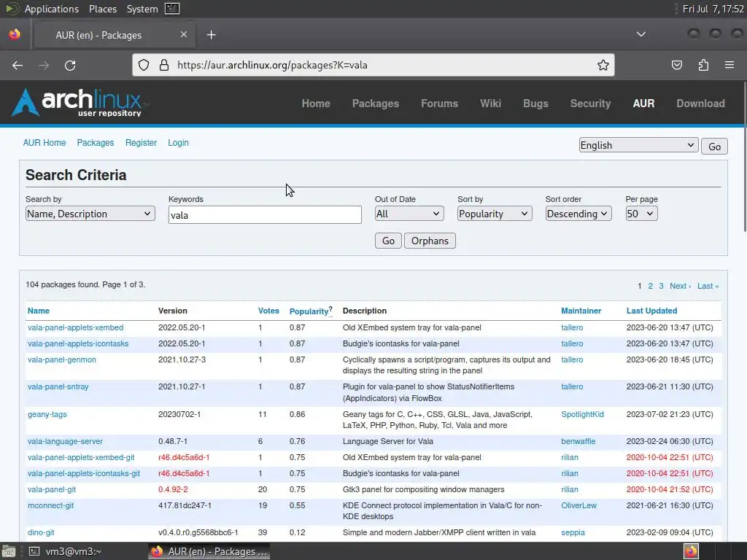Click the Firefox back arrow
The image size is (747, 560).
coord(18,65)
